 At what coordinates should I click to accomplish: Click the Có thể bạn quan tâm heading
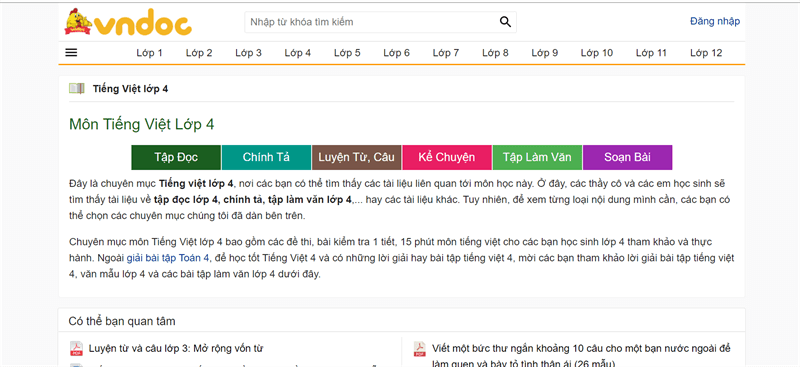tap(122, 322)
